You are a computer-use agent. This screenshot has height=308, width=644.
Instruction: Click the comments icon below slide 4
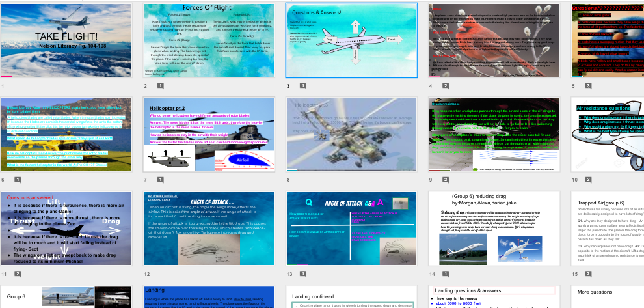446,85
